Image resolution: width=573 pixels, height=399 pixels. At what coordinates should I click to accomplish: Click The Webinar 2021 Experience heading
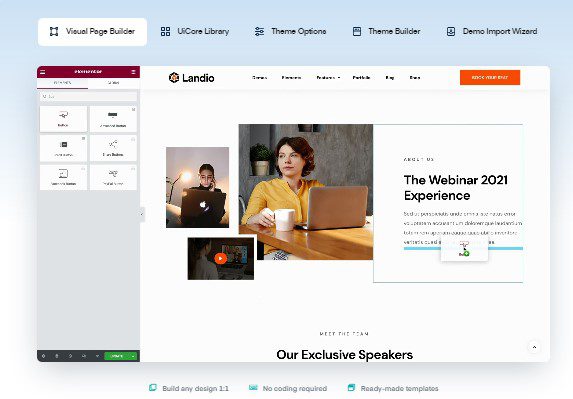click(456, 188)
